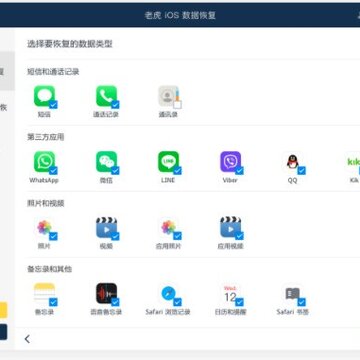Choose the 应用视频 app videos icon

230,227
